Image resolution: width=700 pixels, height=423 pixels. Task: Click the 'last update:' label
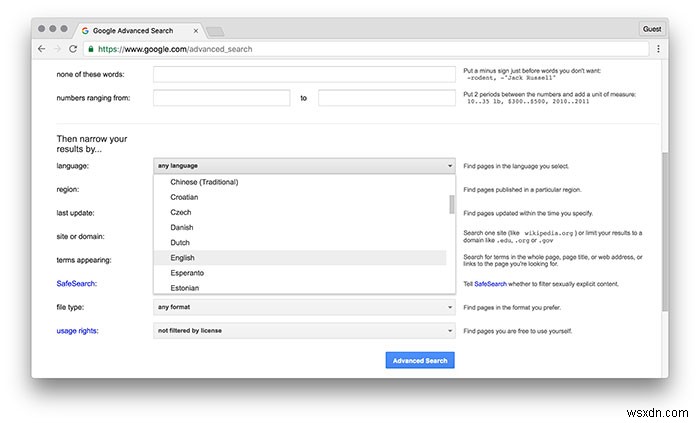pos(75,213)
